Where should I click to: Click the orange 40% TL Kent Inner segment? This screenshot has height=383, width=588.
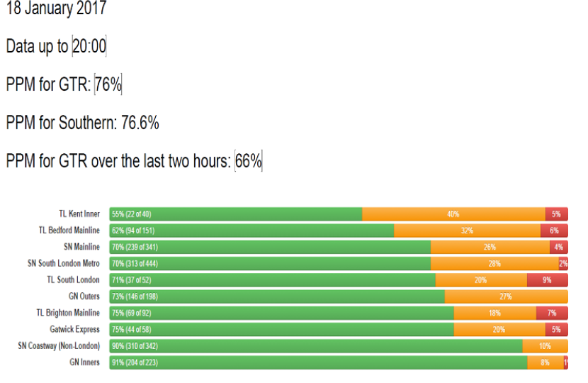tap(453, 213)
